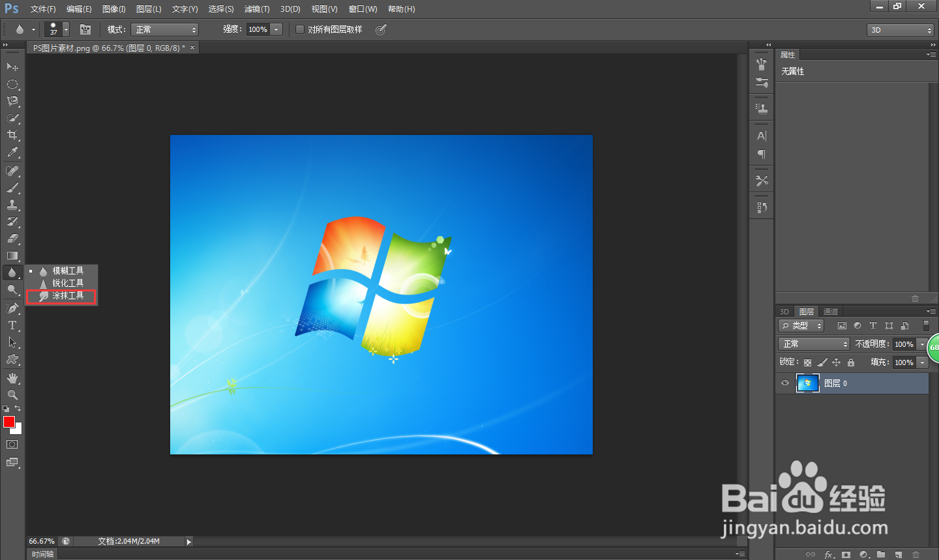Click the Blur tool in toolbox

(x=12, y=273)
